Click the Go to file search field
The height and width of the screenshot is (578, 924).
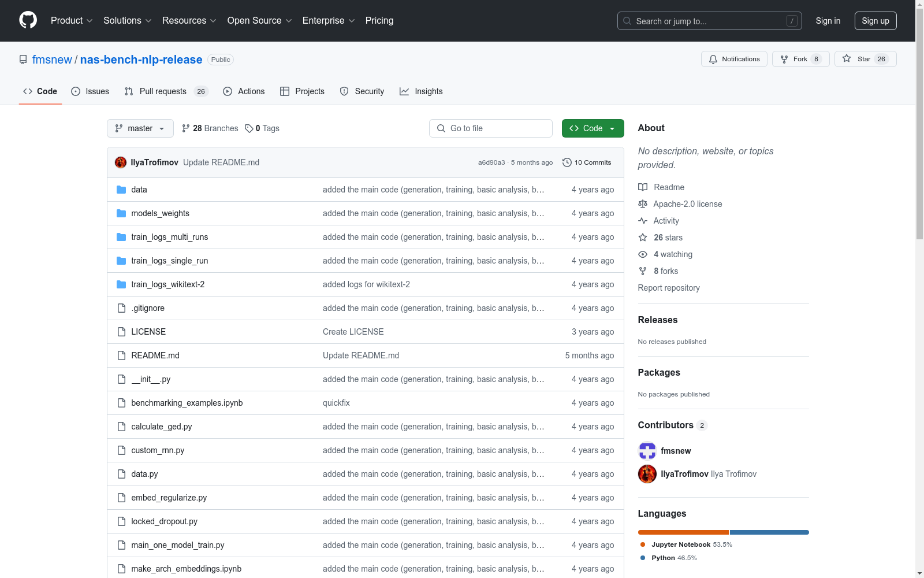click(491, 128)
